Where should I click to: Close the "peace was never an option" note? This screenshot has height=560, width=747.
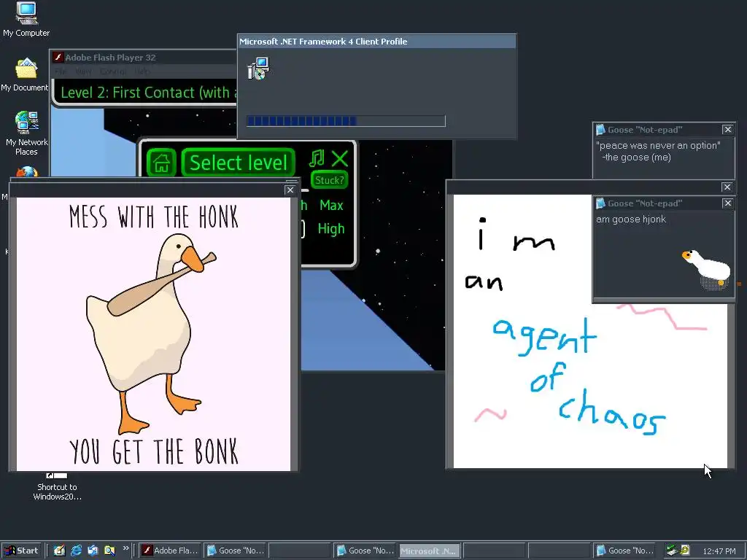727,130
